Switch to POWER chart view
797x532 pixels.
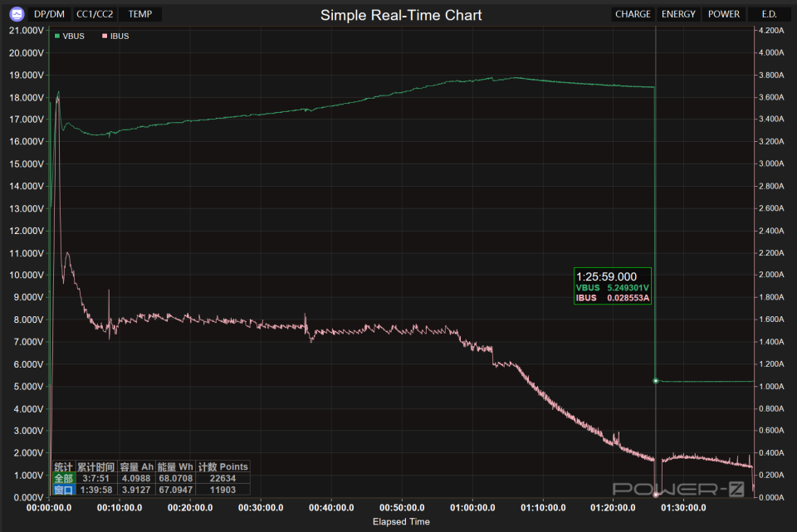tap(724, 14)
